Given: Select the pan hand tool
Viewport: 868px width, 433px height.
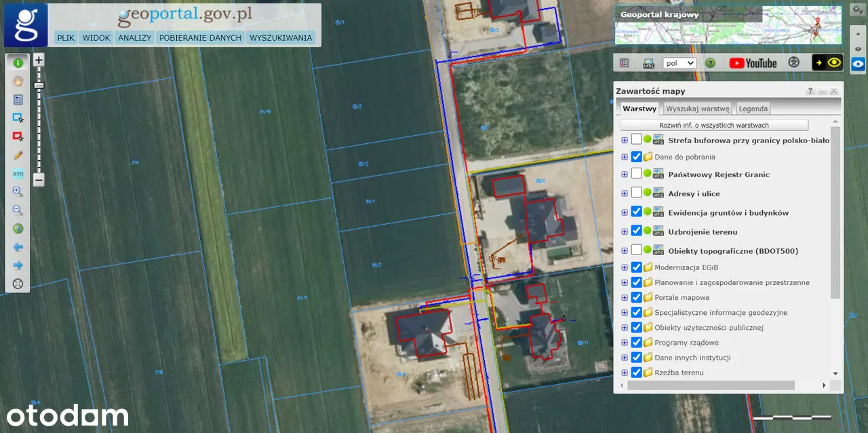Looking at the screenshot, I should tap(18, 81).
